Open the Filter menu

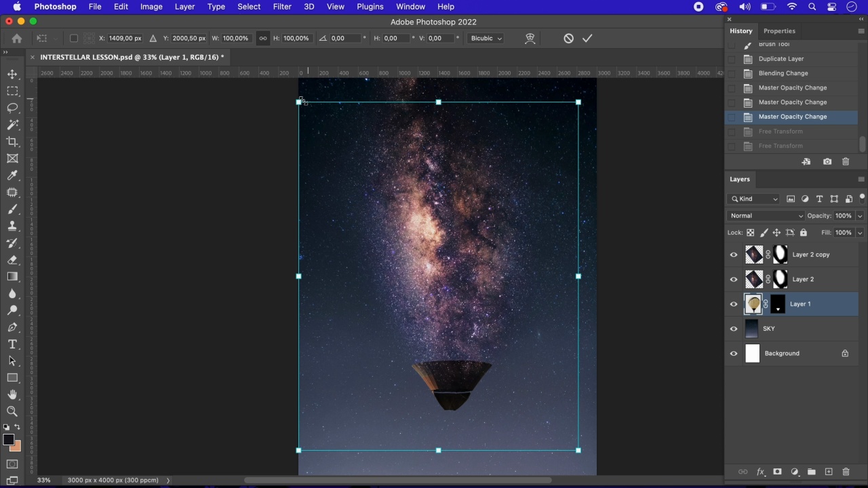click(x=282, y=7)
